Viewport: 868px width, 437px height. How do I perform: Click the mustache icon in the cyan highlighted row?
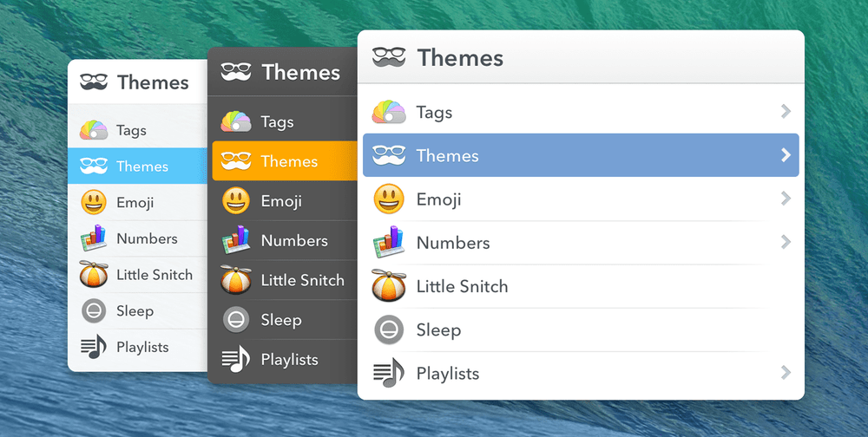(94, 166)
